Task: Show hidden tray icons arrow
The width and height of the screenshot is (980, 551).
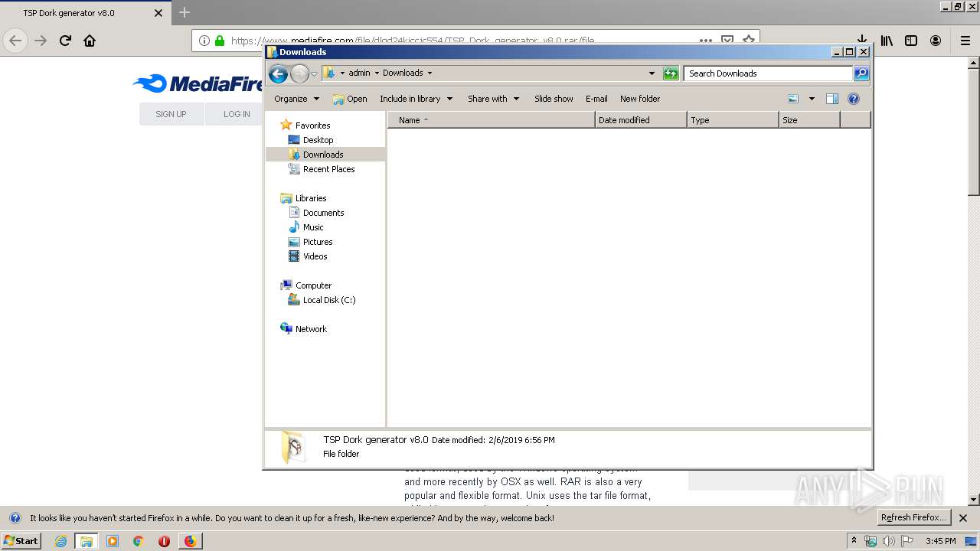Action: 854,540
